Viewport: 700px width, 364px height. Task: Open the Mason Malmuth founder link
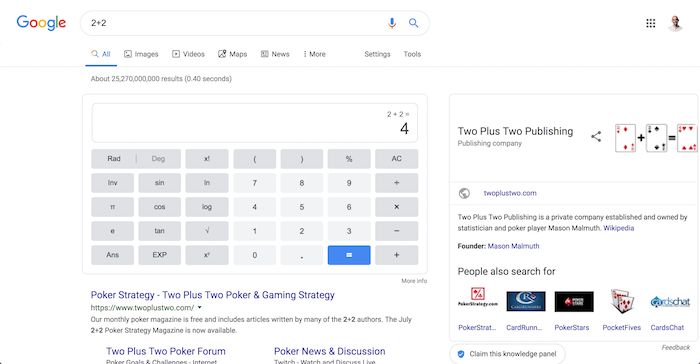click(513, 246)
